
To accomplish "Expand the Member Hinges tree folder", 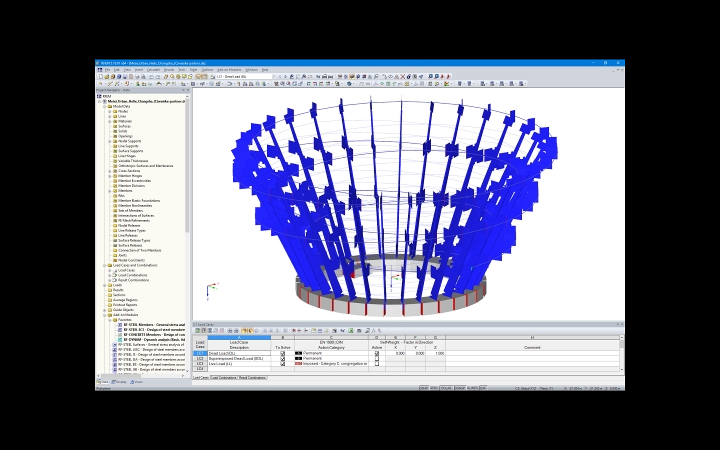I will pyautogui.click(x=110, y=176).
